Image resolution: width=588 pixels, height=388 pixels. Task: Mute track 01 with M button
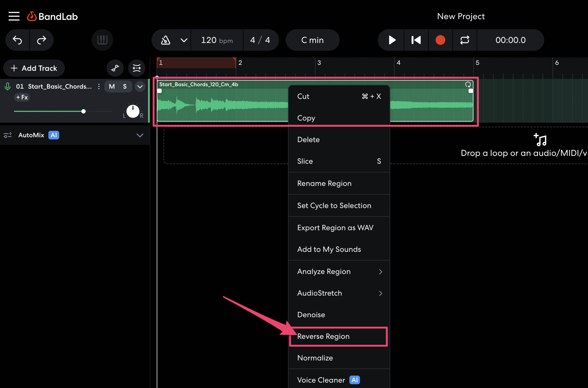(112, 86)
